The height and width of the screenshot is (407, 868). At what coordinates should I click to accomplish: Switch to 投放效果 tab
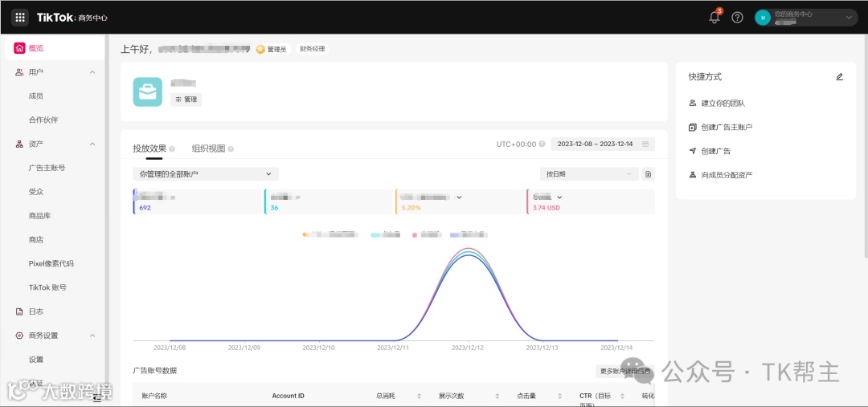(149, 149)
